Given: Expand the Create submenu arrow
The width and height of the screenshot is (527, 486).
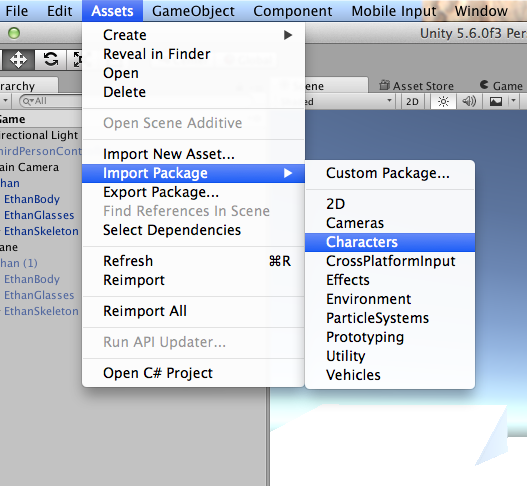Looking at the screenshot, I should tap(288, 35).
